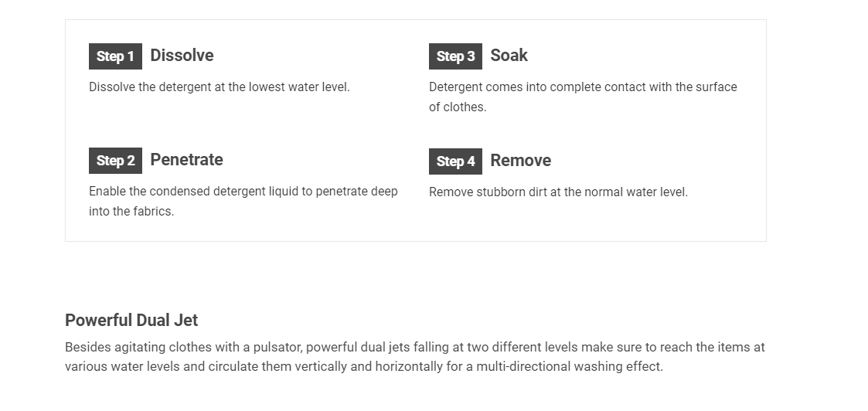Screen dimensions: 868x411
Task: Click the Step 3 badge
Action: pos(455,56)
